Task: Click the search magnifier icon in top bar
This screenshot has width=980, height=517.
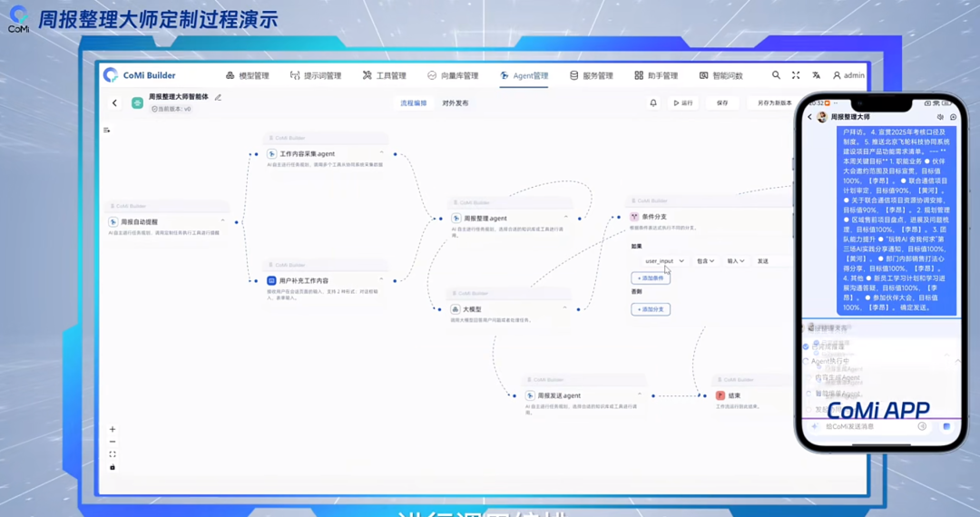Action: tap(776, 75)
